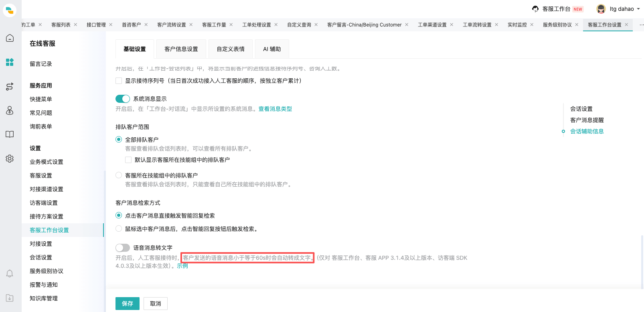This screenshot has height=312, width=644.
Task: Open the 查看消息类型 link
Action: (x=275, y=109)
